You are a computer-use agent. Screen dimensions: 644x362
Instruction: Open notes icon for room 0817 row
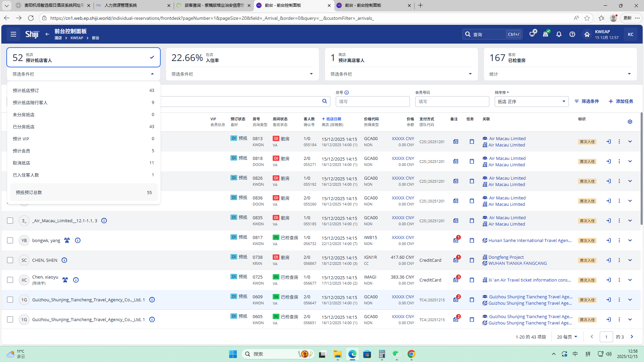pyautogui.click(x=455, y=240)
